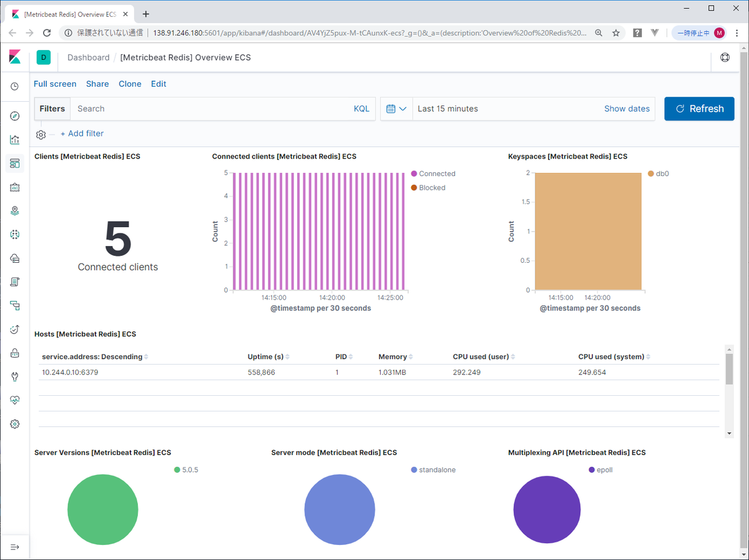Viewport: 749px width, 560px height.
Task: Open SIEM lock icon in sidebar
Action: point(15,353)
